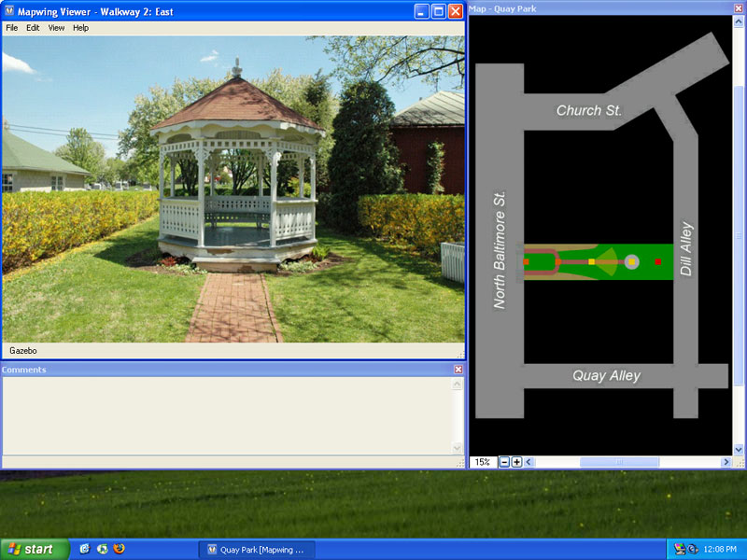Click the Mapwing Viewer title bar icon
Viewport: 747px width, 560px height.
click(x=9, y=11)
